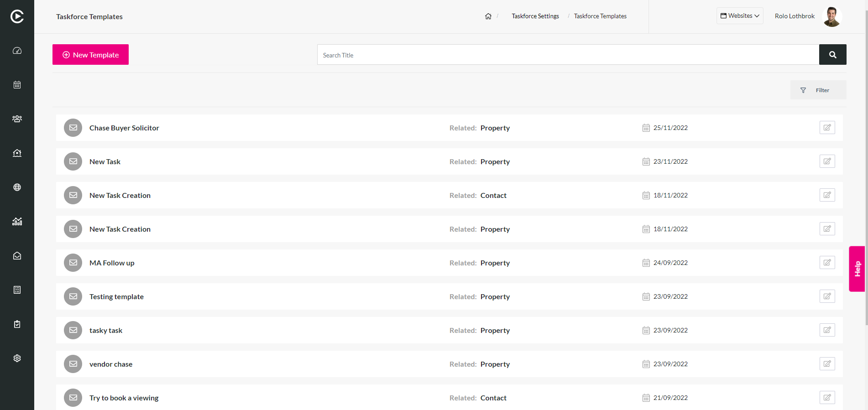Image resolution: width=868 pixels, height=410 pixels.
Task: Edit the MA Follow up template
Action: pyautogui.click(x=827, y=263)
